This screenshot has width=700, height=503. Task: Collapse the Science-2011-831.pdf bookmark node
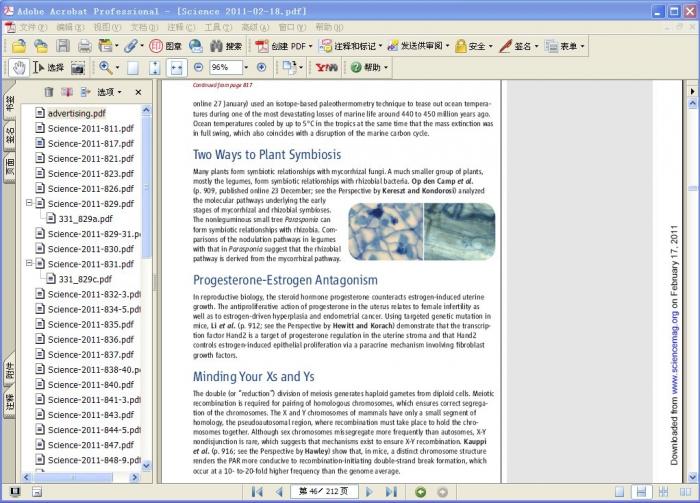[x=30, y=264]
